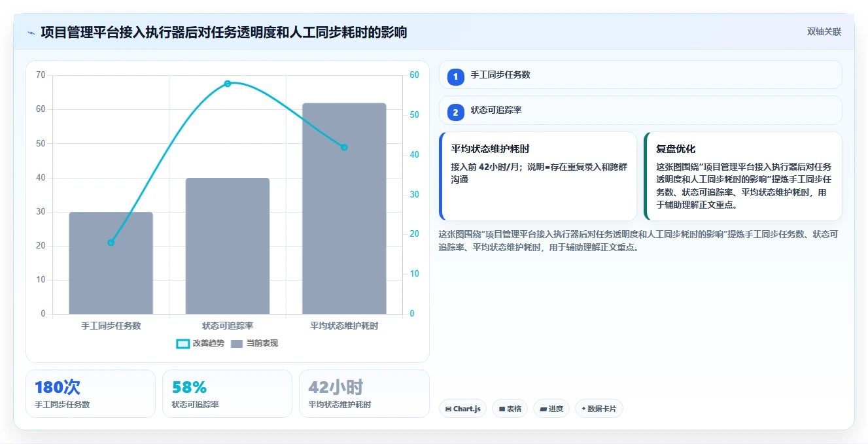Click the left axis value 70
This screenshot has width=868, height=444.
click(x=41, y=75)
